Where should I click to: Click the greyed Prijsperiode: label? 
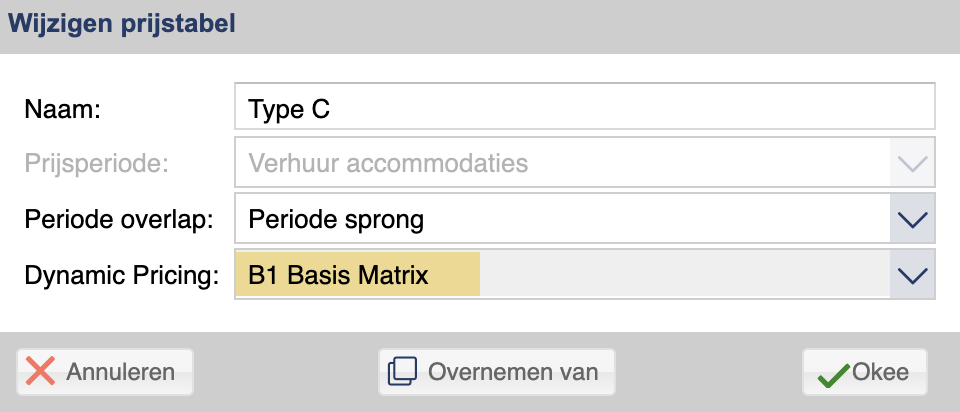pyautogui.click(x=96, y=163)
